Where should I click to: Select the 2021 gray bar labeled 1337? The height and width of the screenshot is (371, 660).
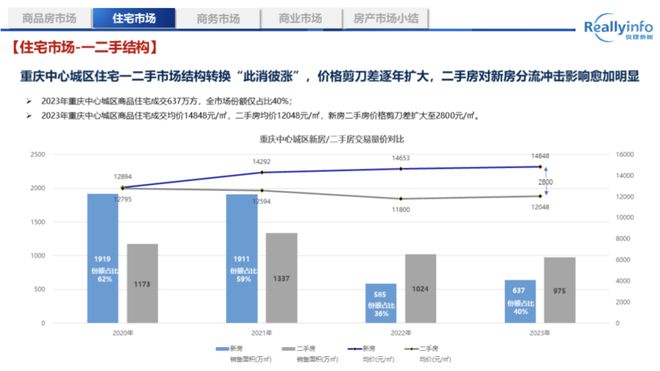[282, 278]
